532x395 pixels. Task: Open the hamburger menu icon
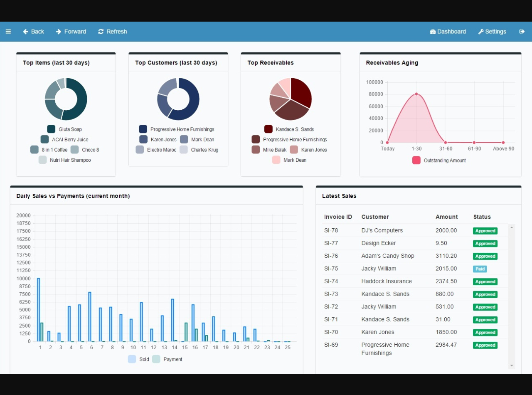click(8, 32)
